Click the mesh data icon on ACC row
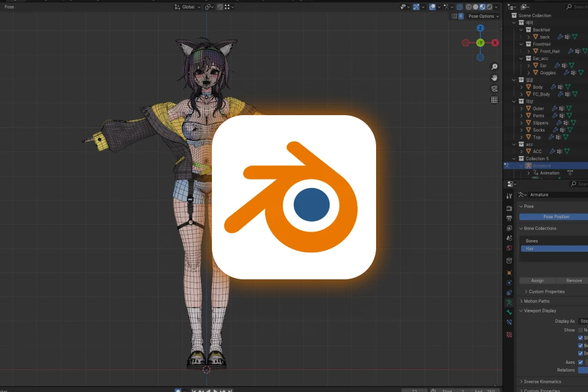The height and width of the screenshot is (392, 588). [567, 151]
